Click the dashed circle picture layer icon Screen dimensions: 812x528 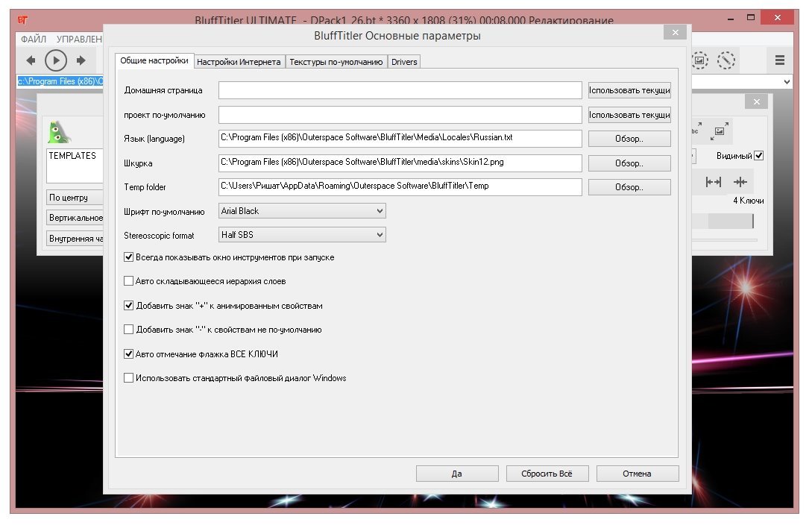tap(700, 60)
